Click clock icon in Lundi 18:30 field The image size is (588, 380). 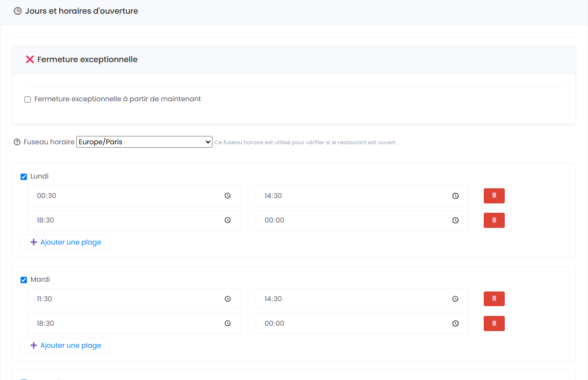pyautogui.click(x=228, y=220)
